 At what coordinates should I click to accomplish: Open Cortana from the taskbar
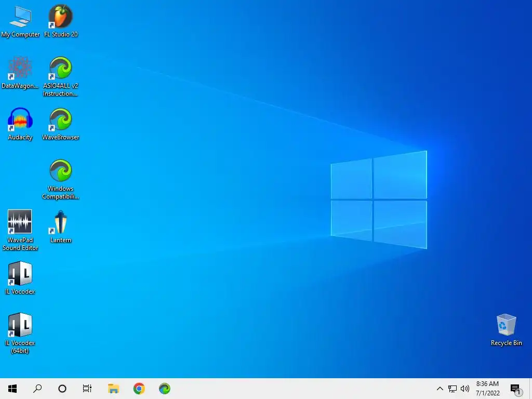62,389
